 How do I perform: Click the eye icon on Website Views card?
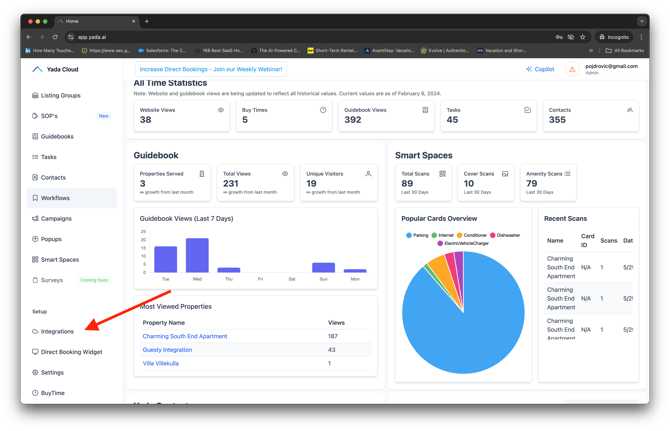[x=221, y=110]
